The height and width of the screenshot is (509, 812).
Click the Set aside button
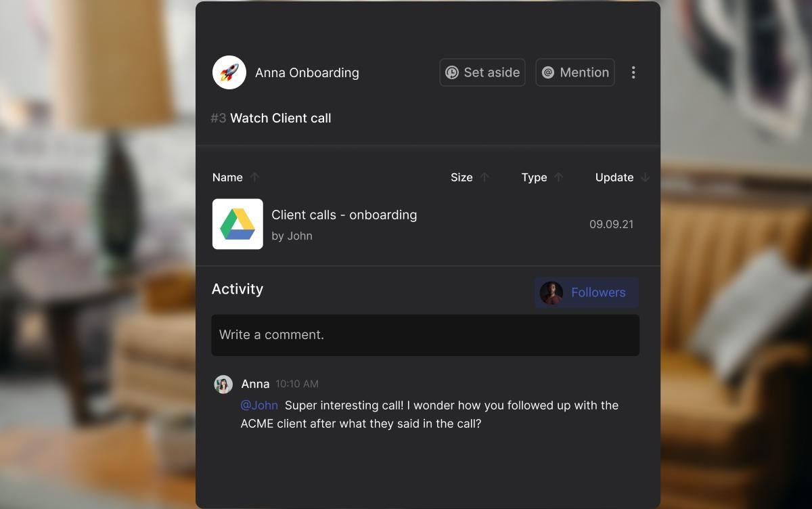coord(482,72)
